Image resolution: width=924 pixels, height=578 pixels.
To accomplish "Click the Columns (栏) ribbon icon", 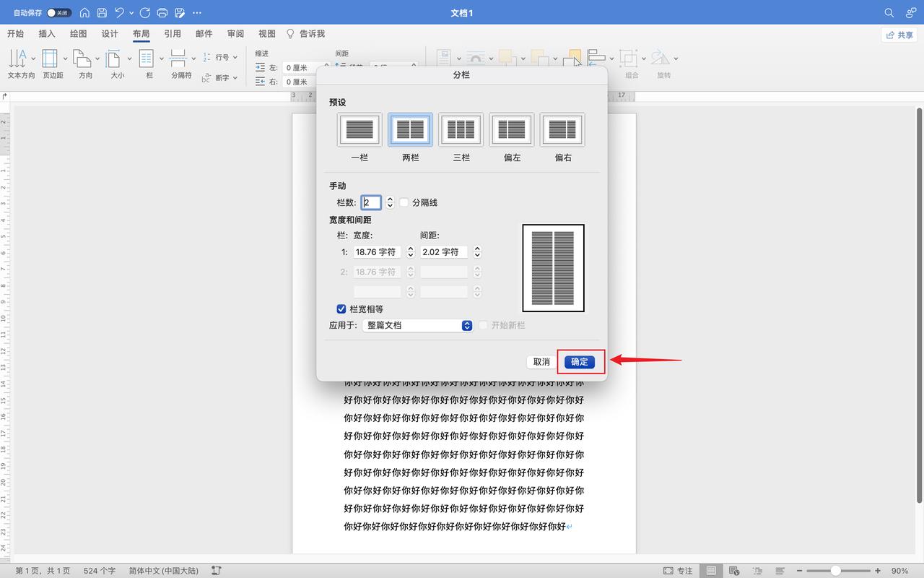I will [x=147, y=58].
